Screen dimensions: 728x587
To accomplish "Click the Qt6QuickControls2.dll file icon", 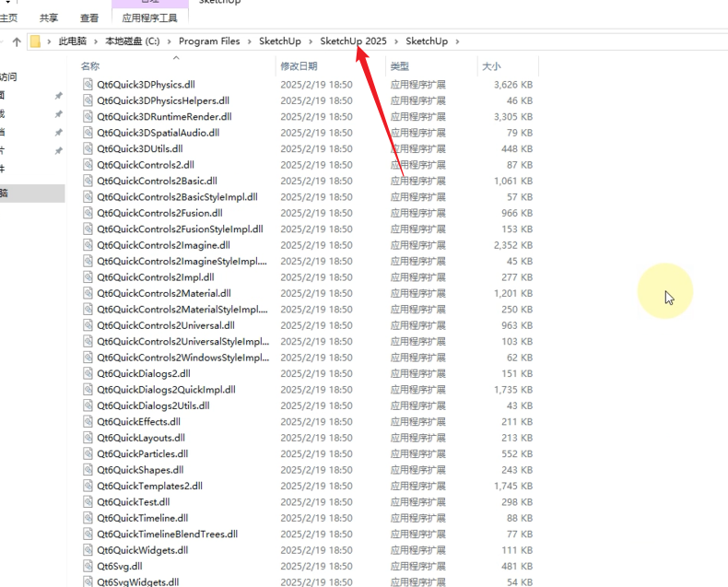I will pos(88,164).
